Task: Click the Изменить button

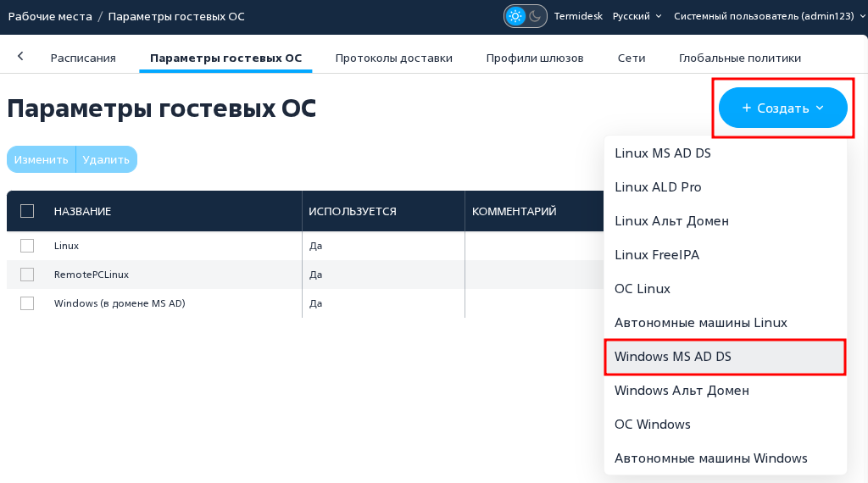Action: 41,159
